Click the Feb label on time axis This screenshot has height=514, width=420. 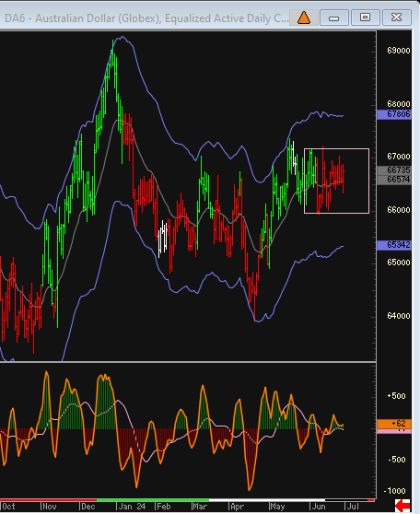click(164, 507)
